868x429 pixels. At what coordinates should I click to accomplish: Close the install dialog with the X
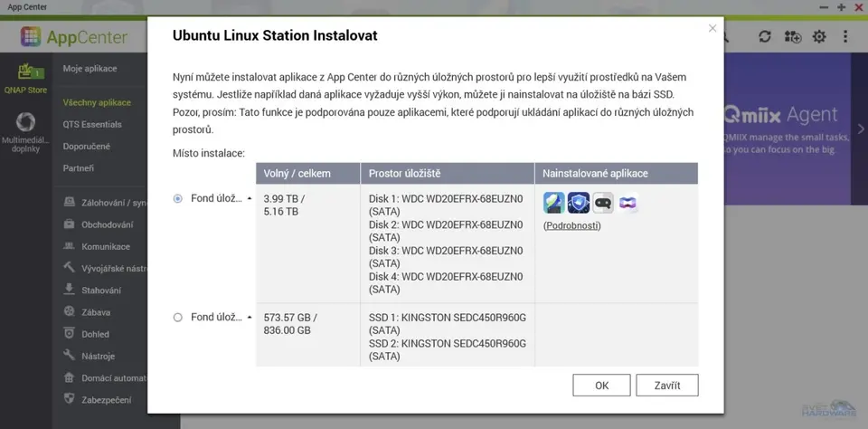coord(712,29)
